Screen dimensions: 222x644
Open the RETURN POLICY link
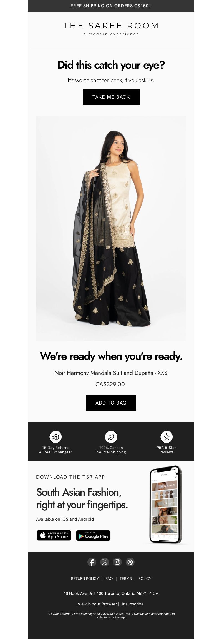click(85, 578)
